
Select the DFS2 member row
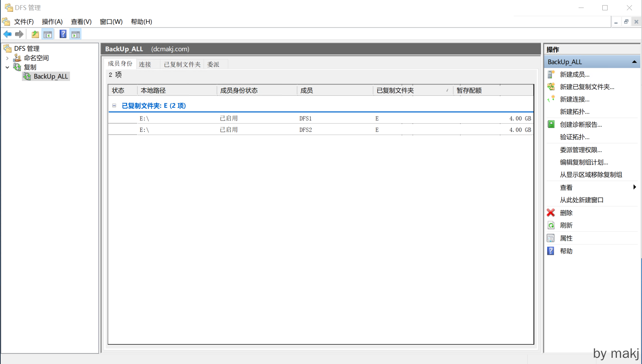pos(305,130)
